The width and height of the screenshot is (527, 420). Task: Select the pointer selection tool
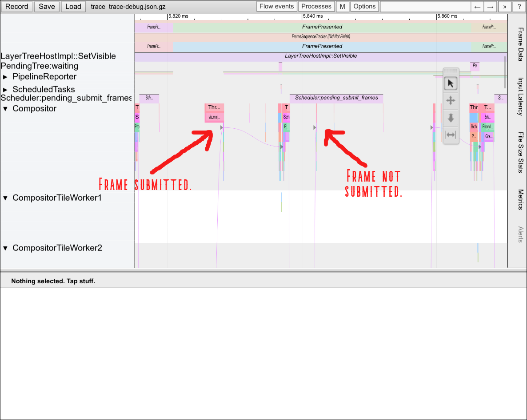451,83
